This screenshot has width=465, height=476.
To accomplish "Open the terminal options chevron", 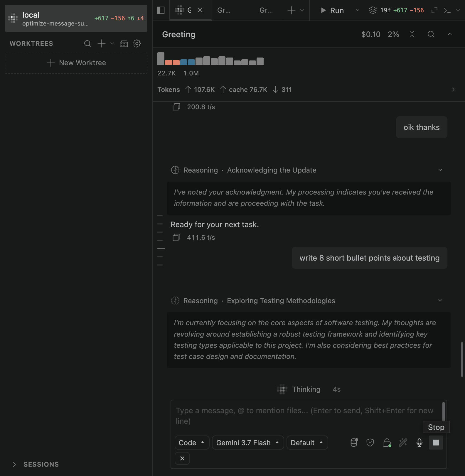I will coord(458,10).
